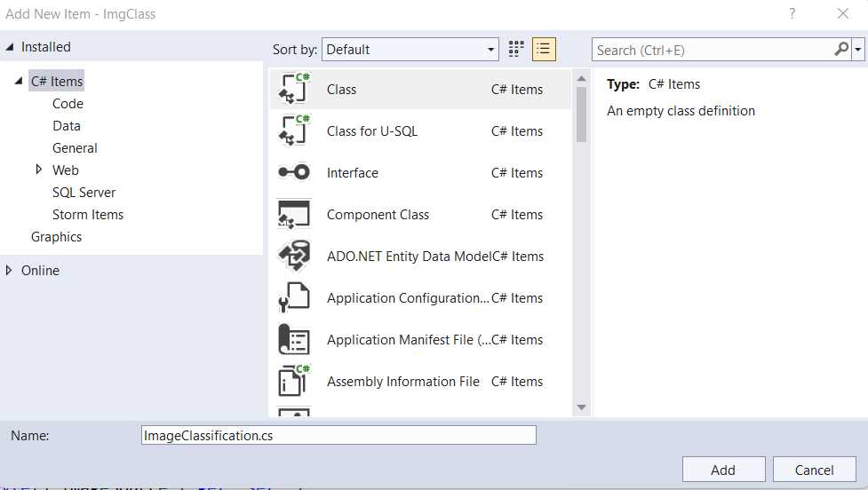Select the Class for U-SQL icon
The image size is (868, 490).
294,130
